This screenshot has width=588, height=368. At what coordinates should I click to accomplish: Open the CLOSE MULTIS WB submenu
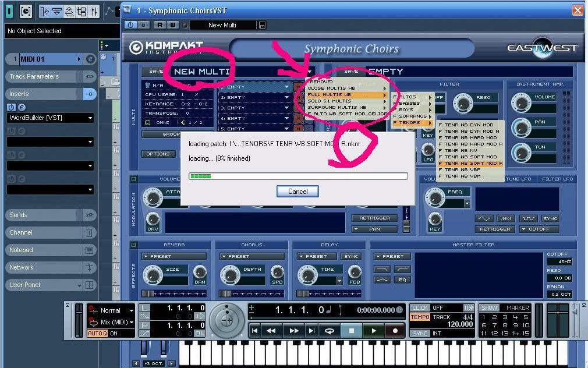346,88
